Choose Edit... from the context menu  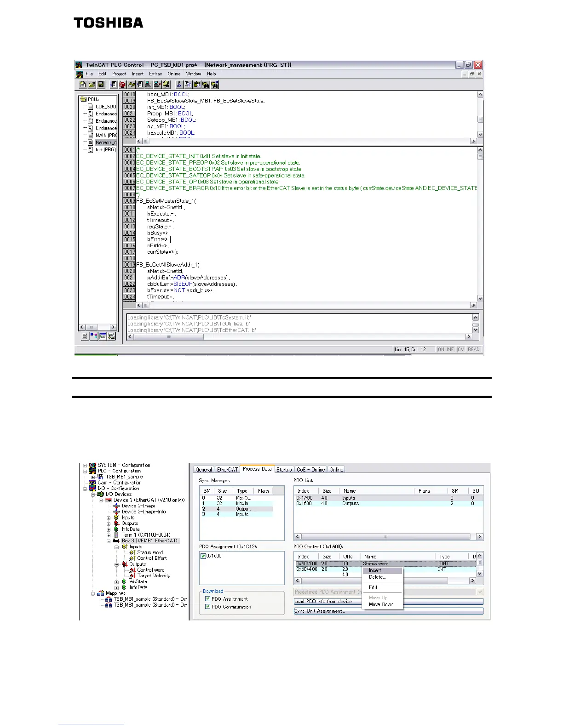tap(382, 588)
